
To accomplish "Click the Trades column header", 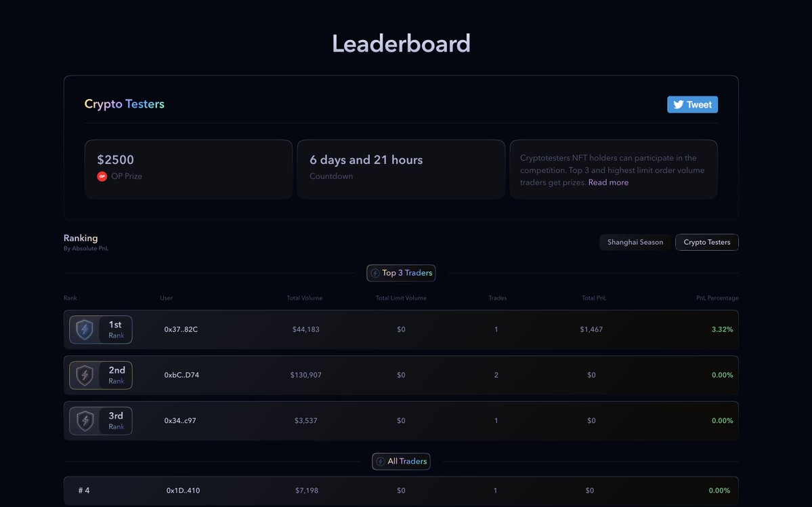I will point(497,298).
